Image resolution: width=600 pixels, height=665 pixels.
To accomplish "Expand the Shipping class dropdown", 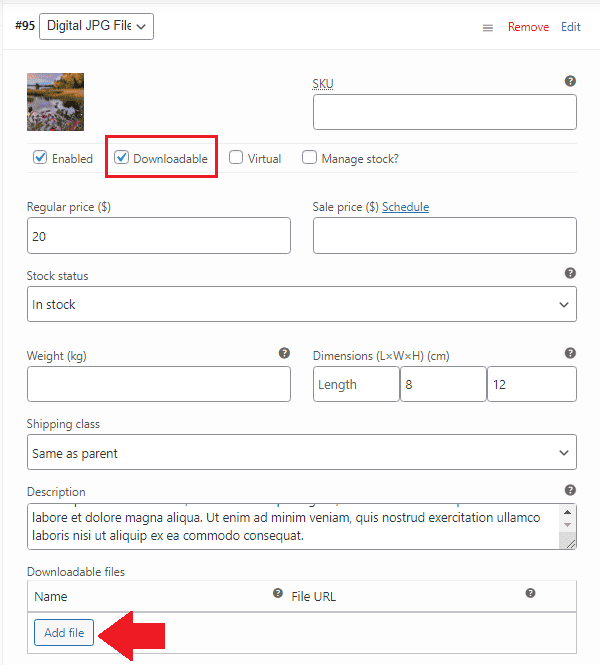I will point(301,453).
